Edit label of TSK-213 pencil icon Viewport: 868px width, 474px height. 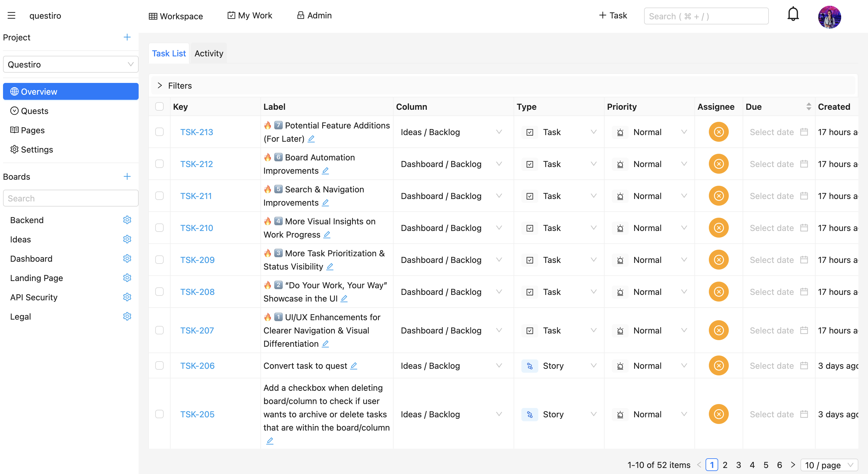tap(311, 139)
